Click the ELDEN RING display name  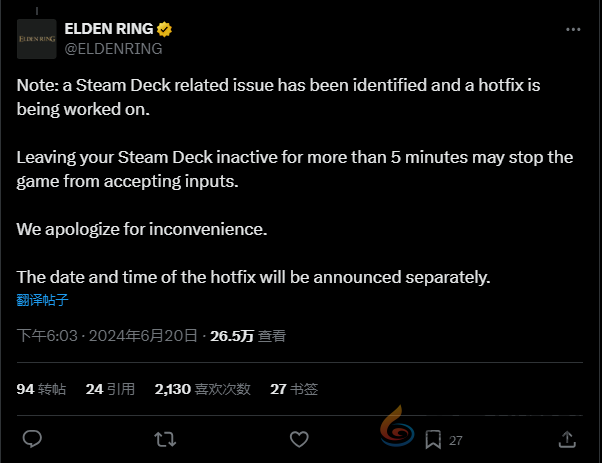(106, 29)
